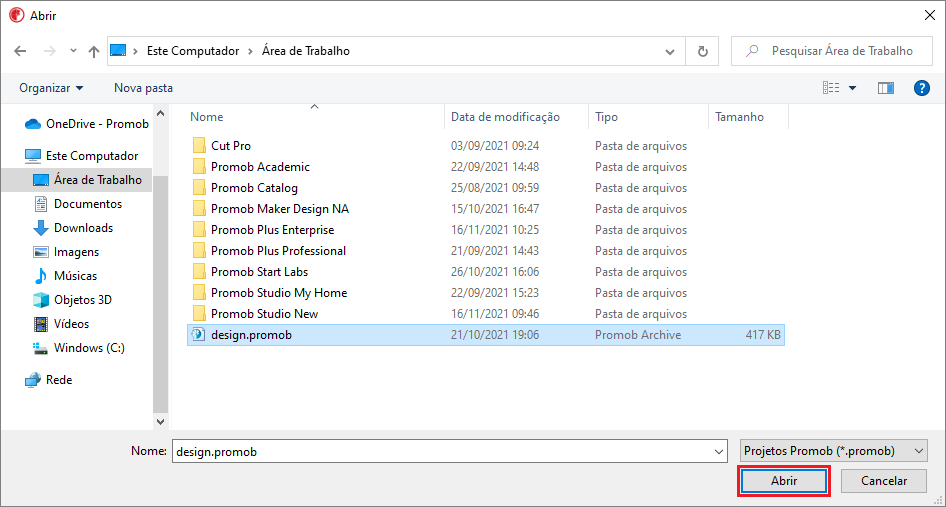Click the Cut Pro folder icon
This screenshot has width=946, height=507.
[199, 146]
